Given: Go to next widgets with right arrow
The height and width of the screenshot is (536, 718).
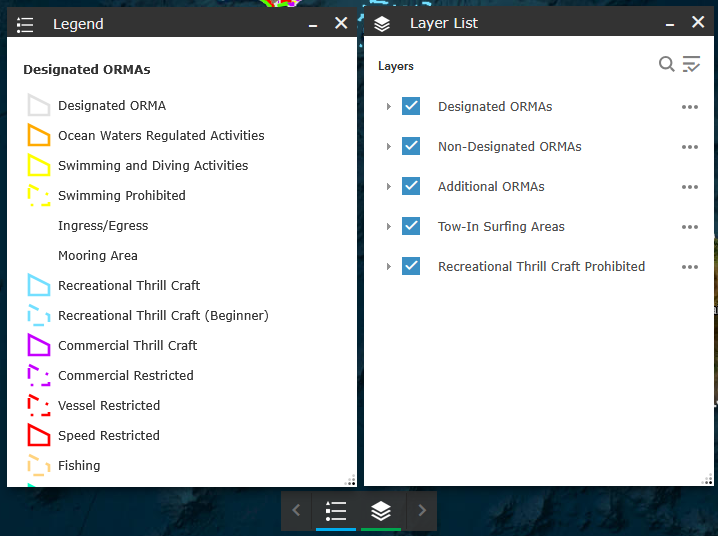Looking at the screenshot, I should (422, 511).
